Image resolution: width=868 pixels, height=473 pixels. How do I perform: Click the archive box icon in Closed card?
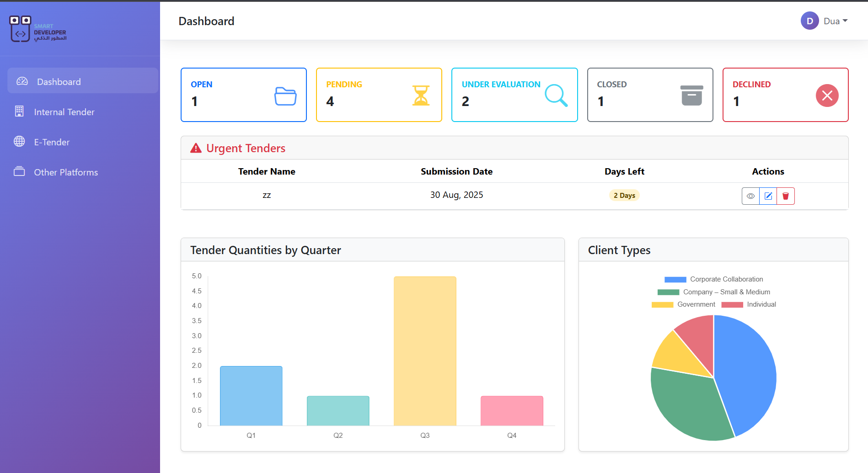tap(691, 96)
